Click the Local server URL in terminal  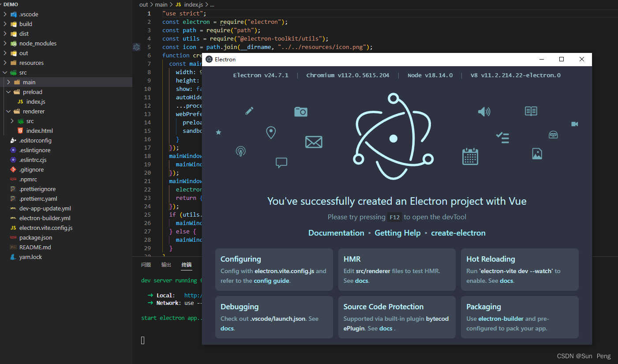(x=193, y=295)
